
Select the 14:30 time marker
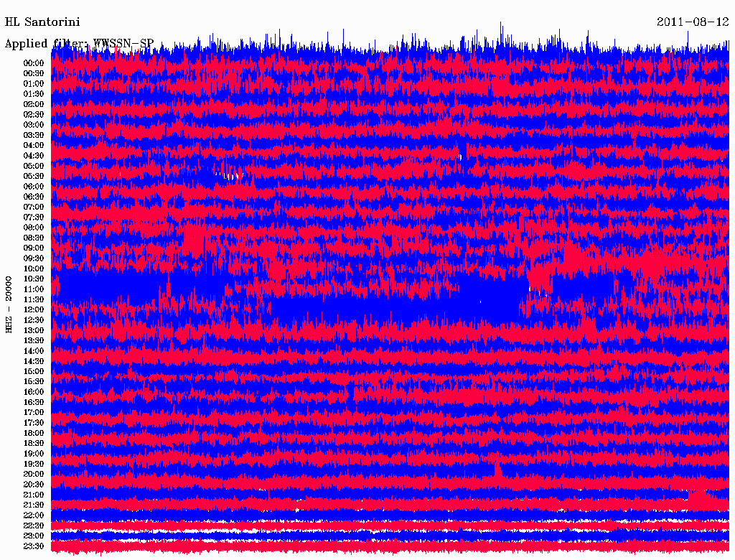click(x=34, y=361)
